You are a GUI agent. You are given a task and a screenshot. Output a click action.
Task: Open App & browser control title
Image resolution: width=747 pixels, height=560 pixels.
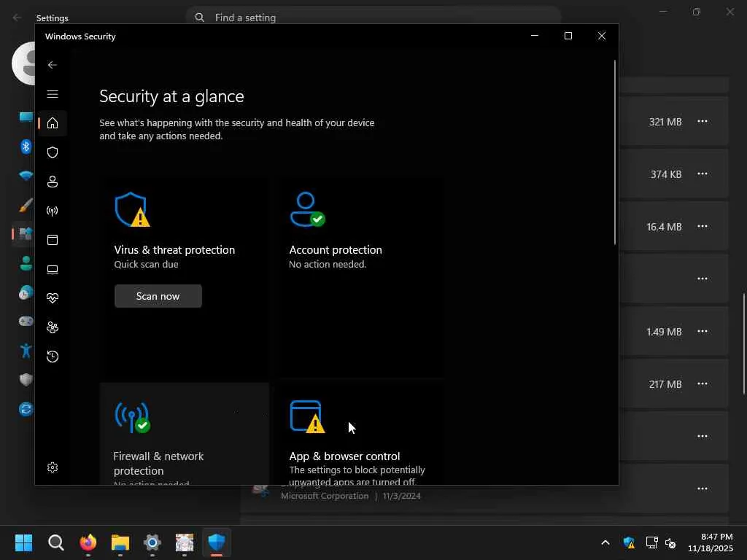click(344, 456)
